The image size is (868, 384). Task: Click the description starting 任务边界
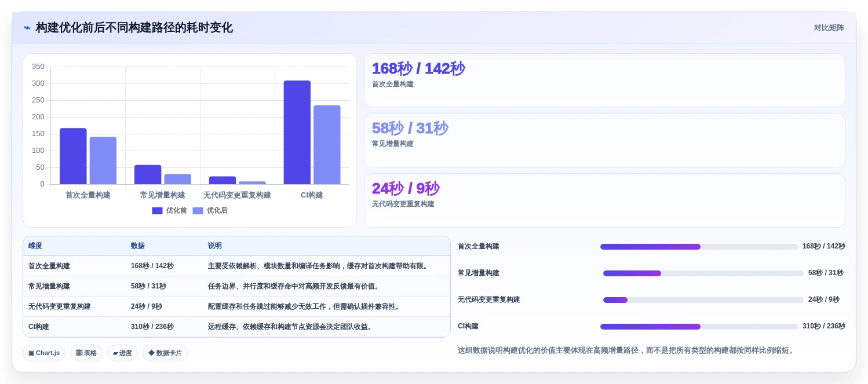click(x=295, y=287)
